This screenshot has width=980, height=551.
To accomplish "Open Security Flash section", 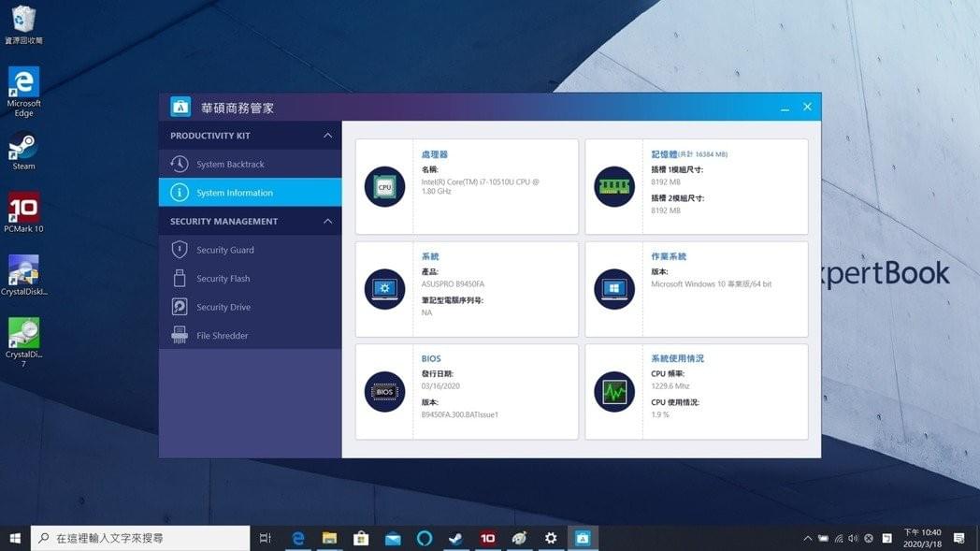I will point(250,279).
